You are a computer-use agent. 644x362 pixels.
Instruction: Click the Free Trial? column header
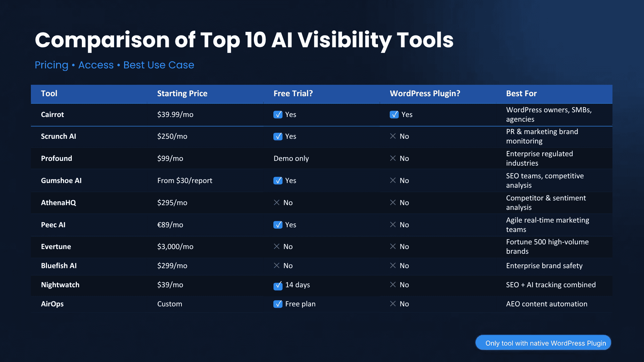(x=293, y=94)
